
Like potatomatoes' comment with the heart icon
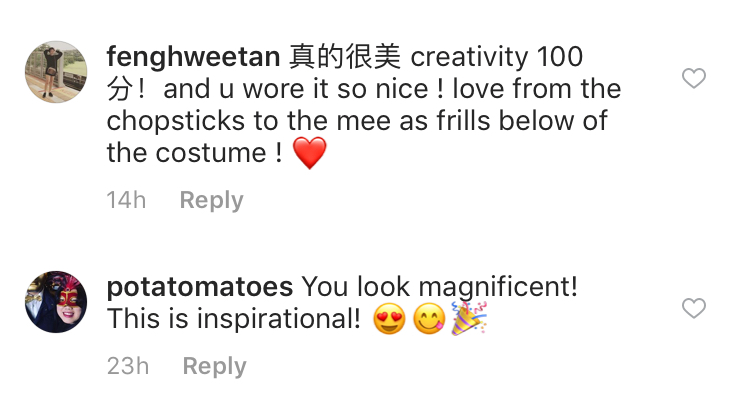(x=694, y=308)
